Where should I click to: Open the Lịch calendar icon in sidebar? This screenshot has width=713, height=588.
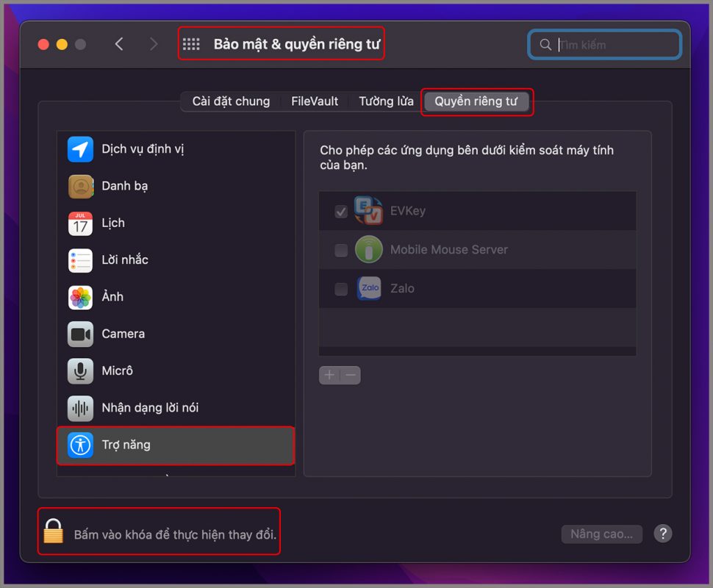tap(81, 223)
